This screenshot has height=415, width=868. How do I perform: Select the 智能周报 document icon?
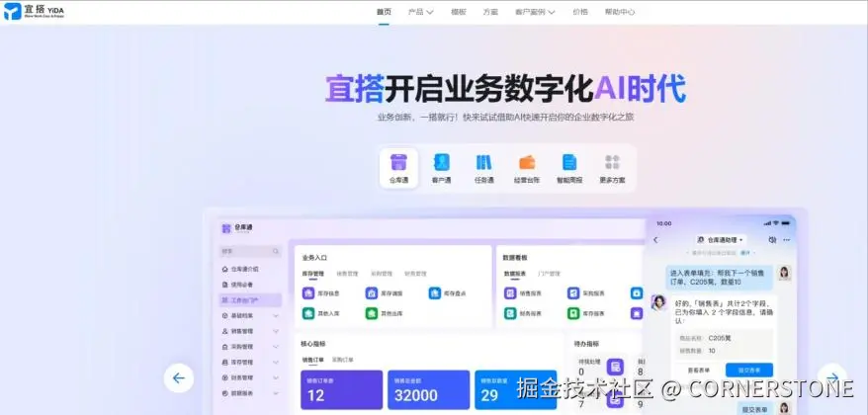coord(569,162)
